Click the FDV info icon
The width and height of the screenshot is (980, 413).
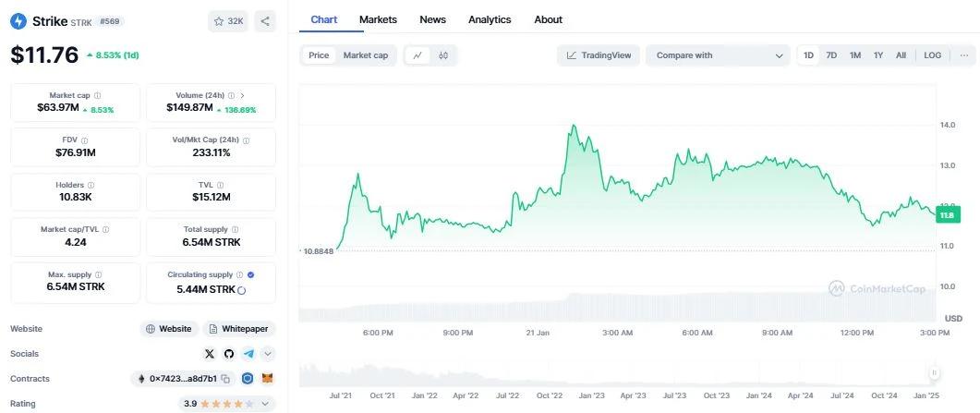click(84, 140)
